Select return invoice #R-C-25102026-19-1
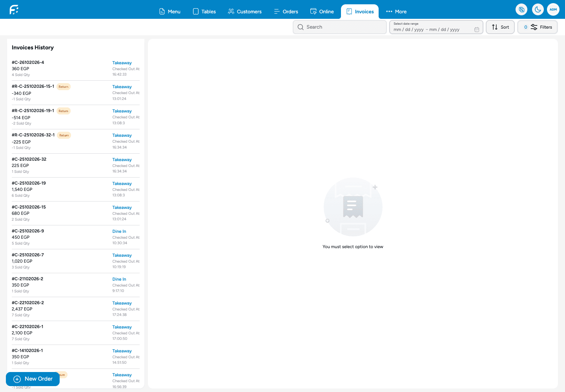 (x=76, y=117)
